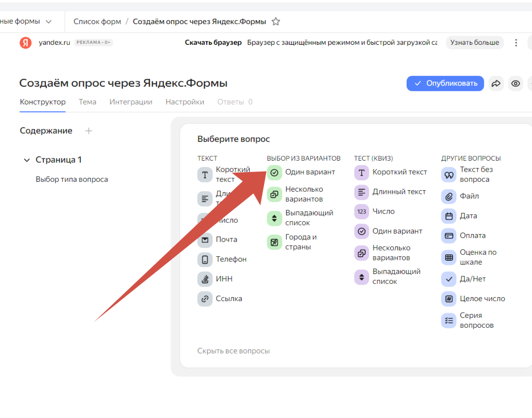Viewport: 532px width, 418px height.
Task: Click the ИНН icon
Action: pyautogui.click(x=205, y=279)
